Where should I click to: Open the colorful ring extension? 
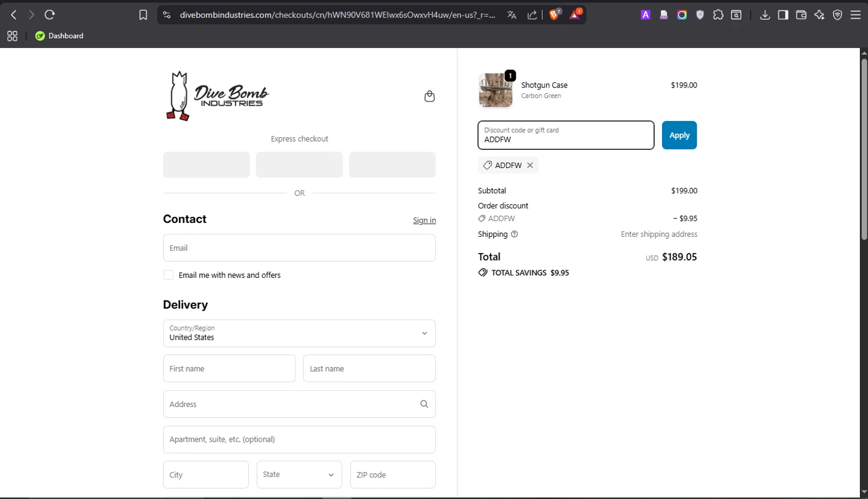click(682, 15)
